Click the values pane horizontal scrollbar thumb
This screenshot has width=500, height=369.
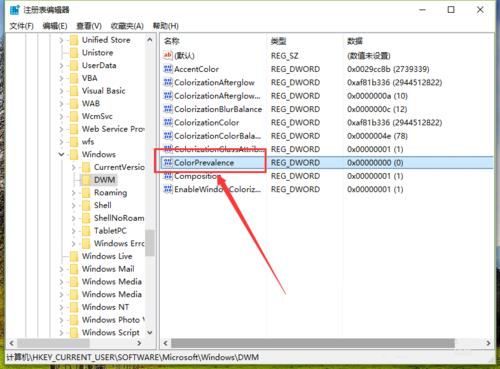pos(313,343)
